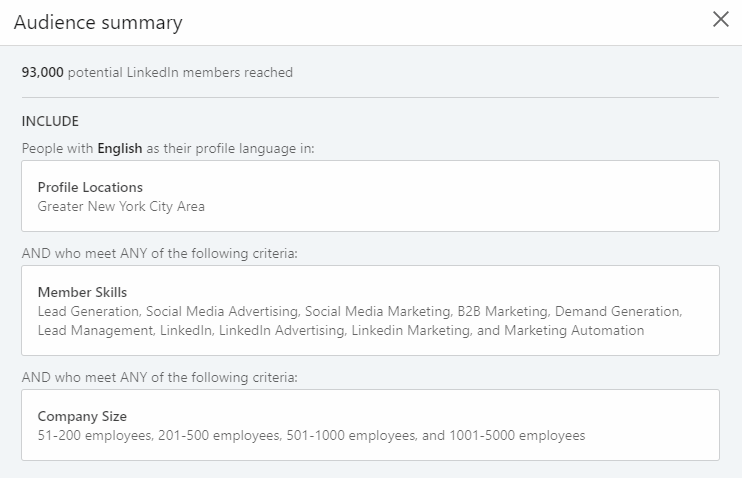Select the Member Skills heading

coord(82,292)
